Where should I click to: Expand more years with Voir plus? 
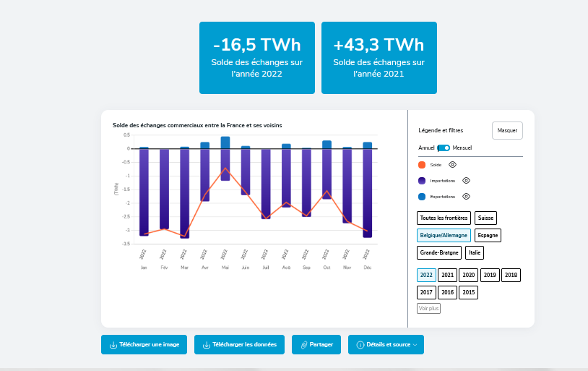428,308
